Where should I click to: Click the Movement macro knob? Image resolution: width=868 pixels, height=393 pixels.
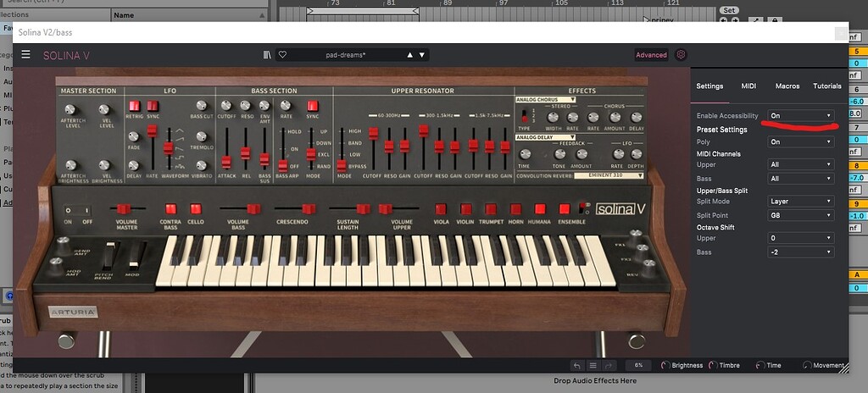pos(807,365)
